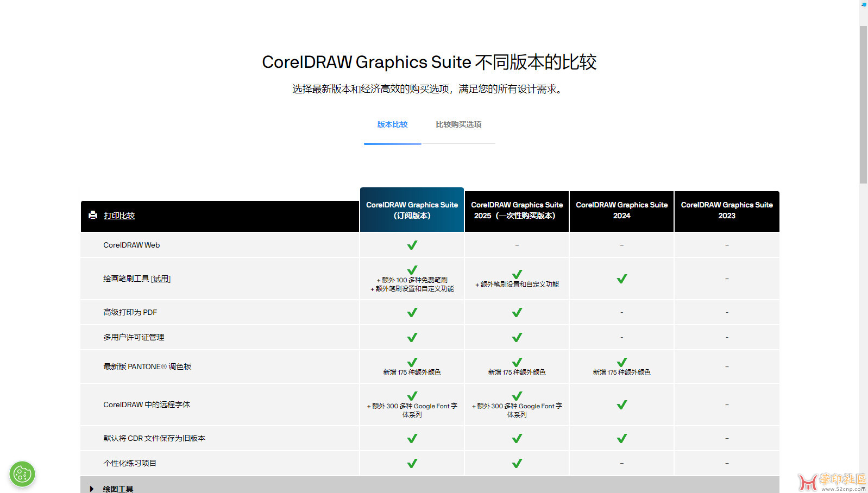The width and height of the screenshot is (868, 493).
Task: Click 2024 checkmark in CDR 旧版本 row
Action: click(622, 438)
